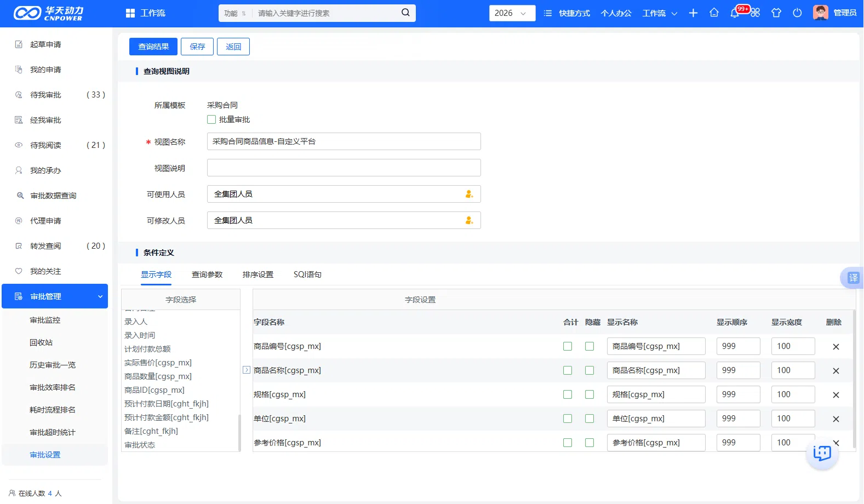The height and width of the screenshot is (504, 864).
Task: Tick 隐藏 checkbox for 单位[cgsp_mx]
Action: (590, 419)
